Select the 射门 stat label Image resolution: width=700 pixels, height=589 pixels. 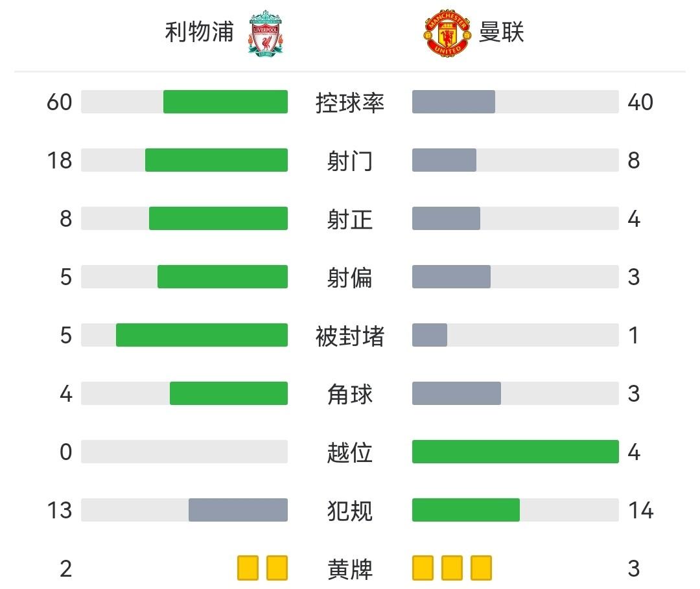click(350, 161)
